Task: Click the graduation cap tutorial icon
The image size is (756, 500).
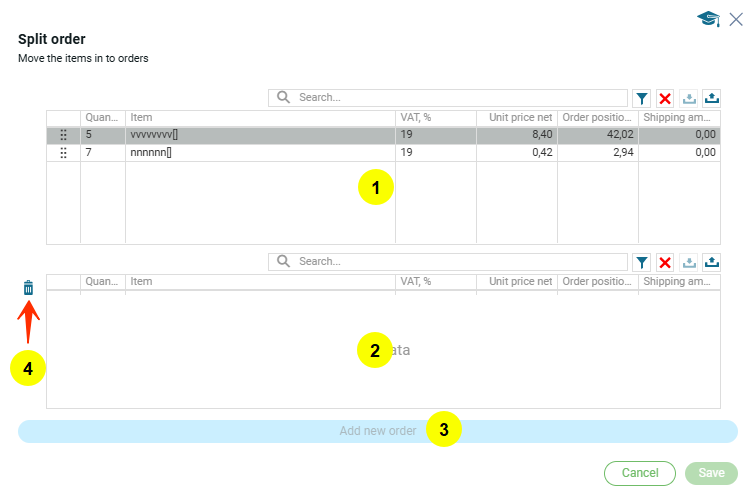Action: point(708,18)
